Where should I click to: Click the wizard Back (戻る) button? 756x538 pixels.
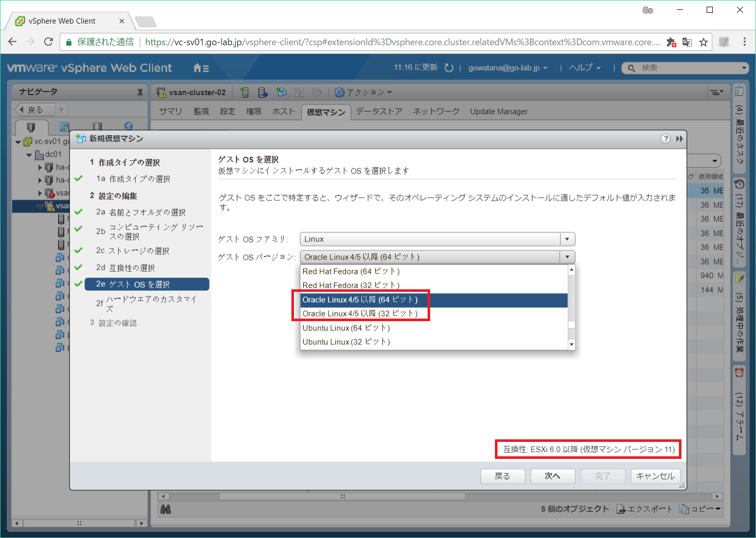pyautogui.click(x=503, y=476)
